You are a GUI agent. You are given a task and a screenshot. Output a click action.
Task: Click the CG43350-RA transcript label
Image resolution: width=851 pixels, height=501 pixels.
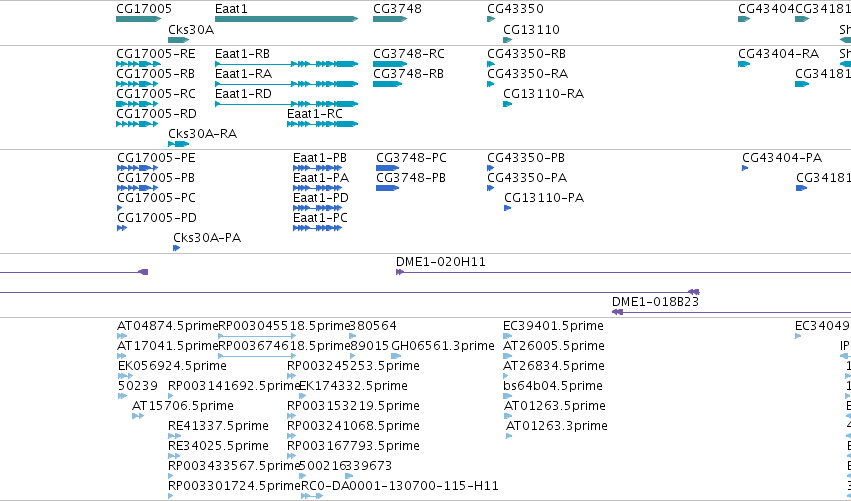click(528, 74)
